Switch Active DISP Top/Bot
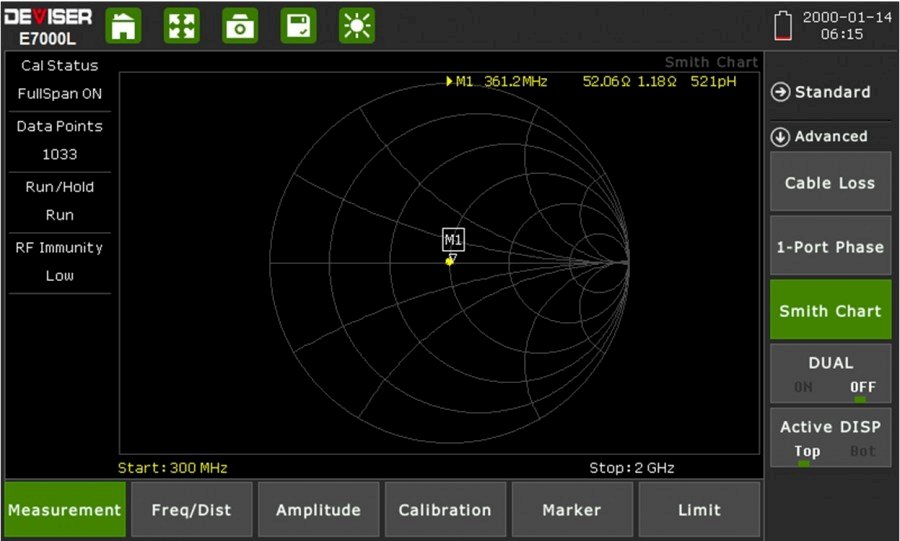The width and height of the screenshot is (900, 541). 831,438
